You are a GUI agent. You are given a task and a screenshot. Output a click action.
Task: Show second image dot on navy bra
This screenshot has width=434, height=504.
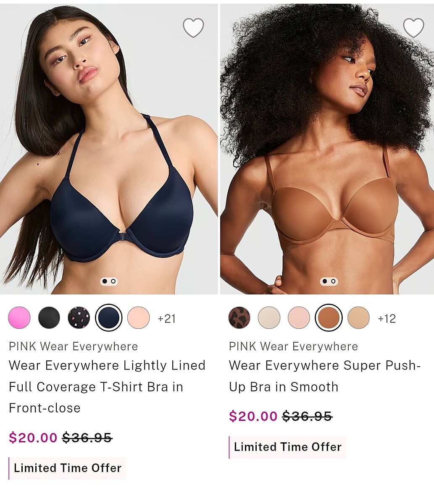(x=113, y=281)
